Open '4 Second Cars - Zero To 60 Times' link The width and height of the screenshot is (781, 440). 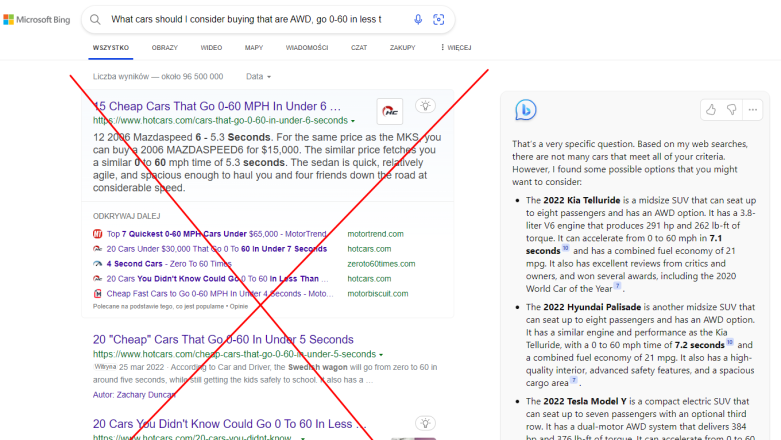click(169, 264)
